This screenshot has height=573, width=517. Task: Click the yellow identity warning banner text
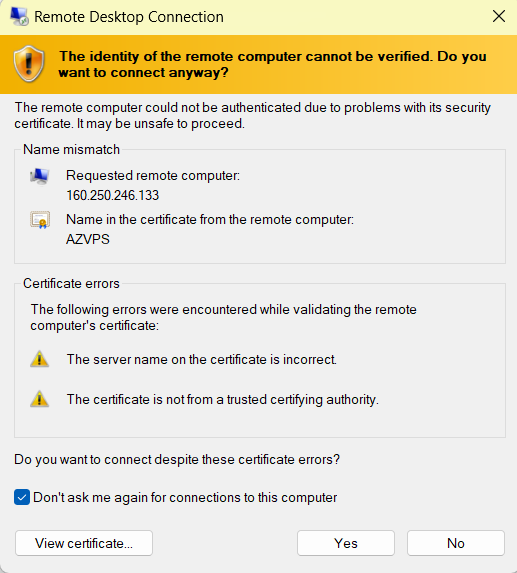273,64
